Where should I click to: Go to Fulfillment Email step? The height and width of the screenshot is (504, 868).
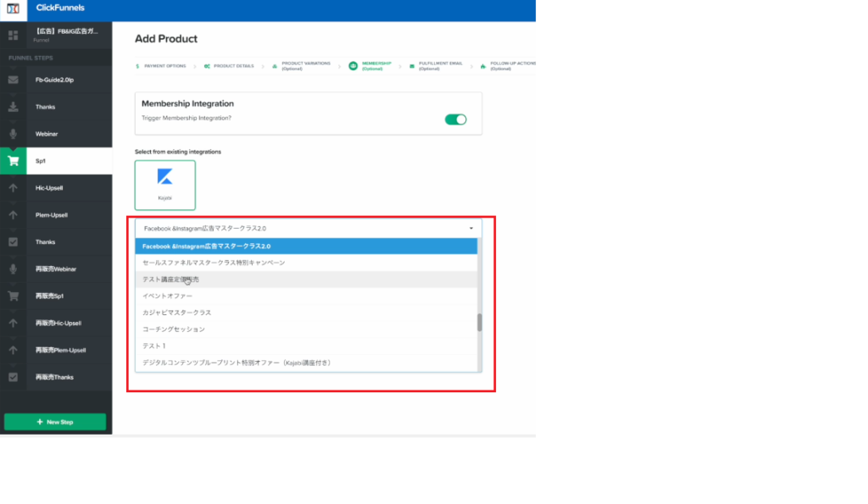436,66
